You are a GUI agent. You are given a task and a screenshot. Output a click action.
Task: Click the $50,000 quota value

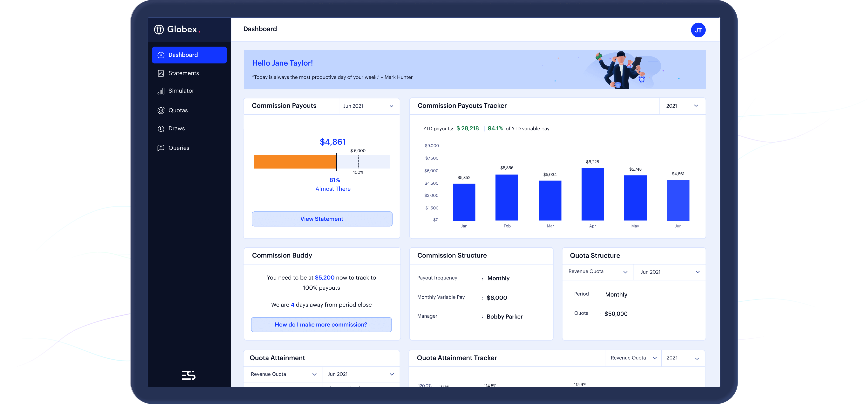tap(616, 314)
